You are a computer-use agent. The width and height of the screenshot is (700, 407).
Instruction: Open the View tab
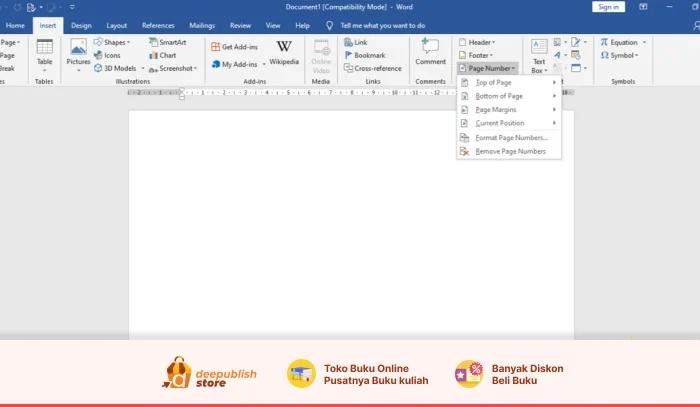(x=273, y=25)
